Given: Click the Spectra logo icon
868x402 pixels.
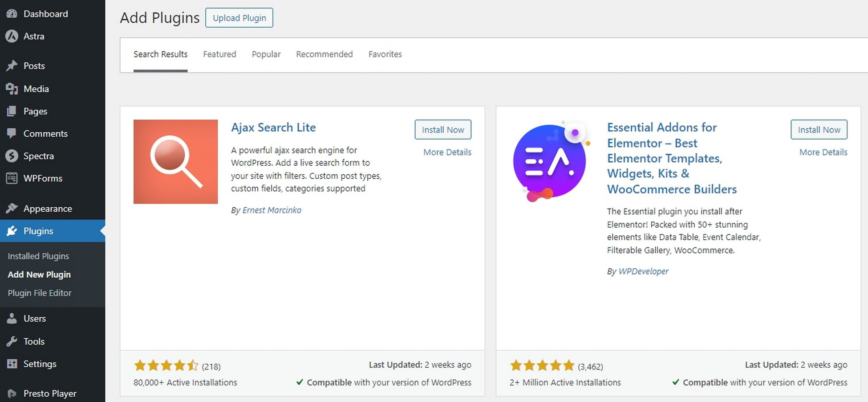Looking at the screenshot, I should tap(12, 156).
